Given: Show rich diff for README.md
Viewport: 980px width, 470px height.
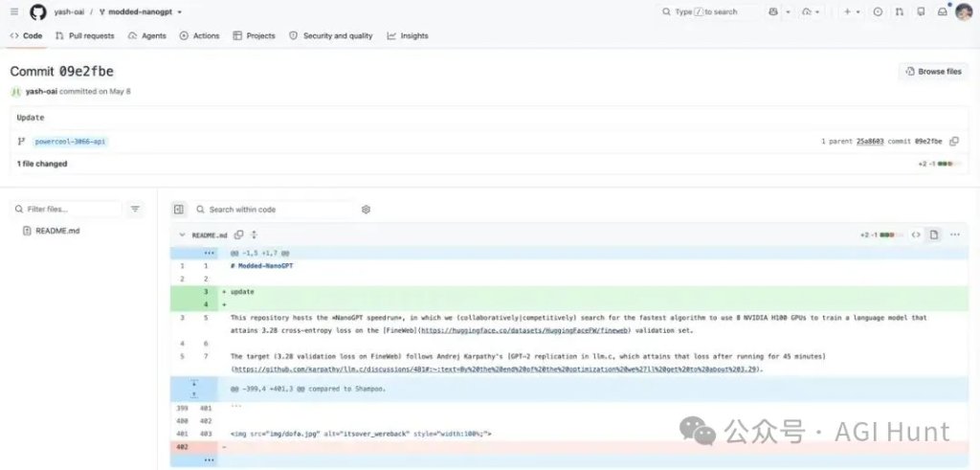Looking at the screenshot, I should 934,235.
